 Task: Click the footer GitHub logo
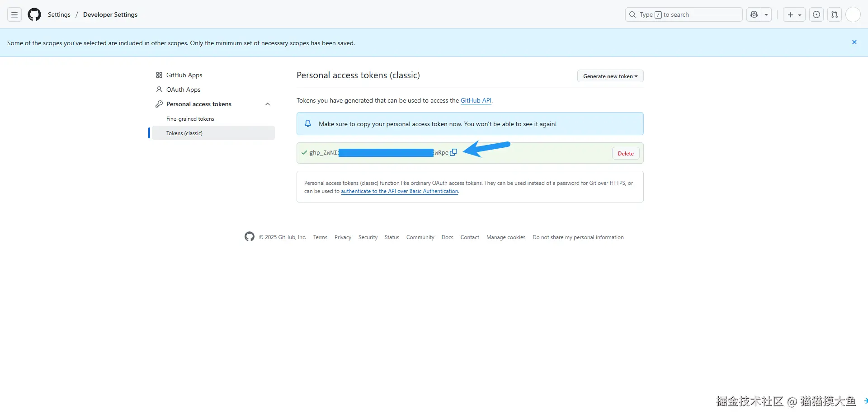[x=250, y=236]
